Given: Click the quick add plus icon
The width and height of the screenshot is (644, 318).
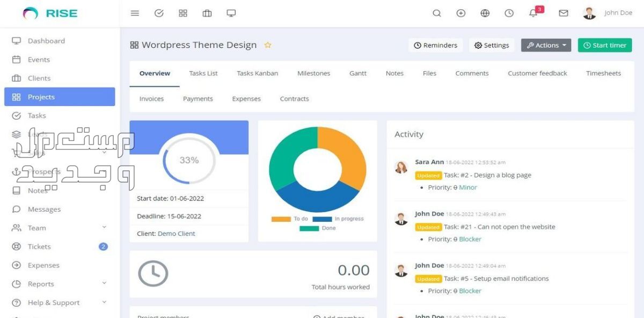Looking at the screenshot, I should 461,13.
